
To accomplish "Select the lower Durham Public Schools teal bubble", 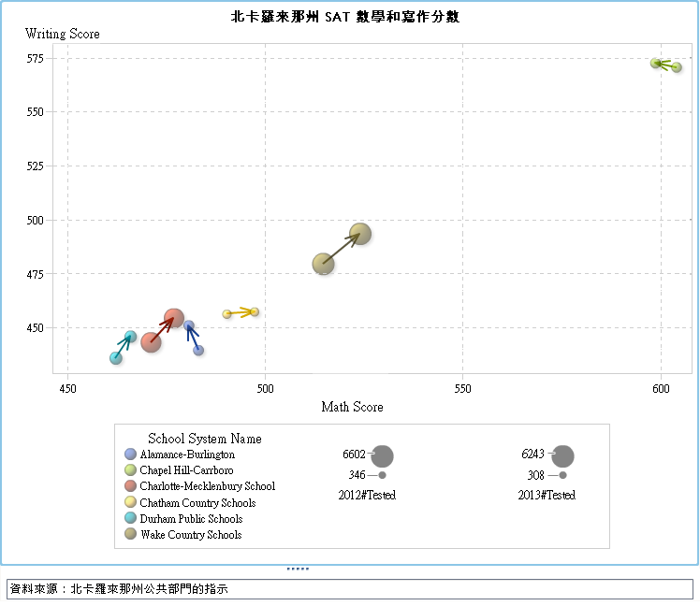I will [116, 358].
